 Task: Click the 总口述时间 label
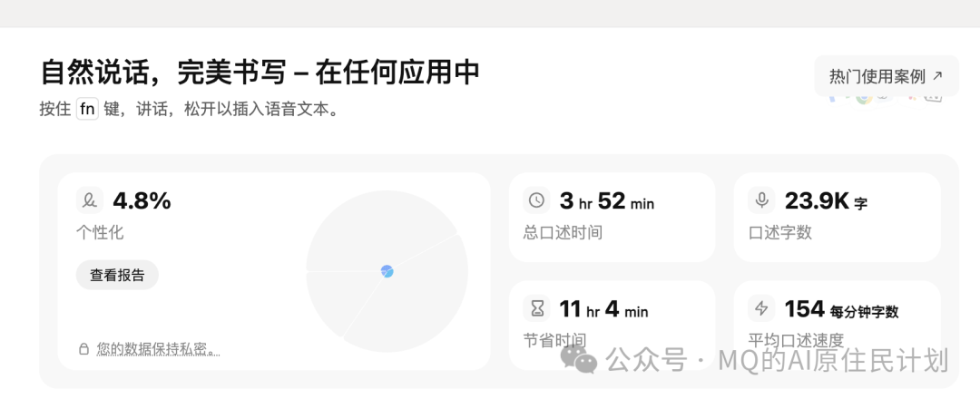coord(563,232)
